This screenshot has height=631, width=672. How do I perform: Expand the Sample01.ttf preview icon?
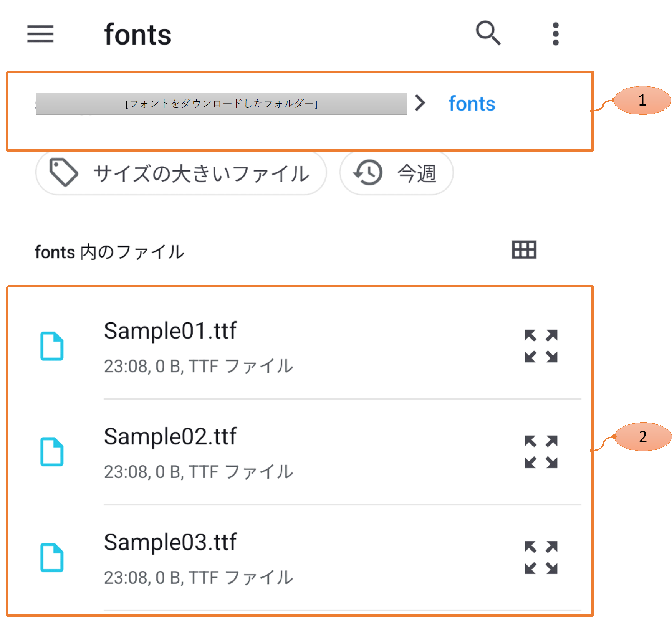point(541,346)
